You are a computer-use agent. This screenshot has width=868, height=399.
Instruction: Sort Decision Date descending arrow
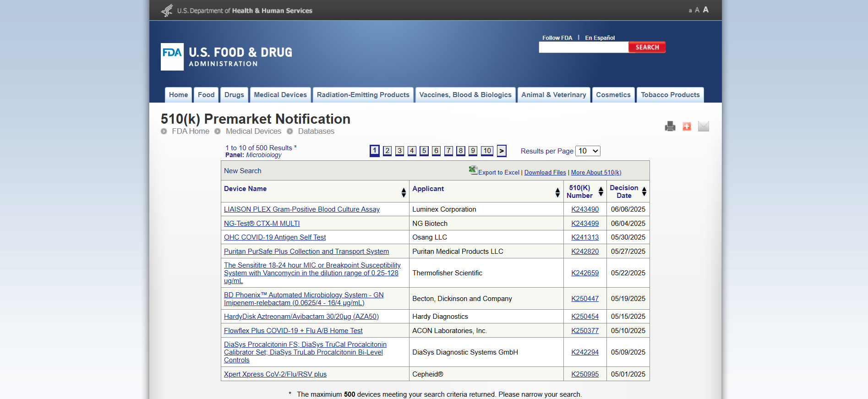pyautogui.click(x=644, y=194)
